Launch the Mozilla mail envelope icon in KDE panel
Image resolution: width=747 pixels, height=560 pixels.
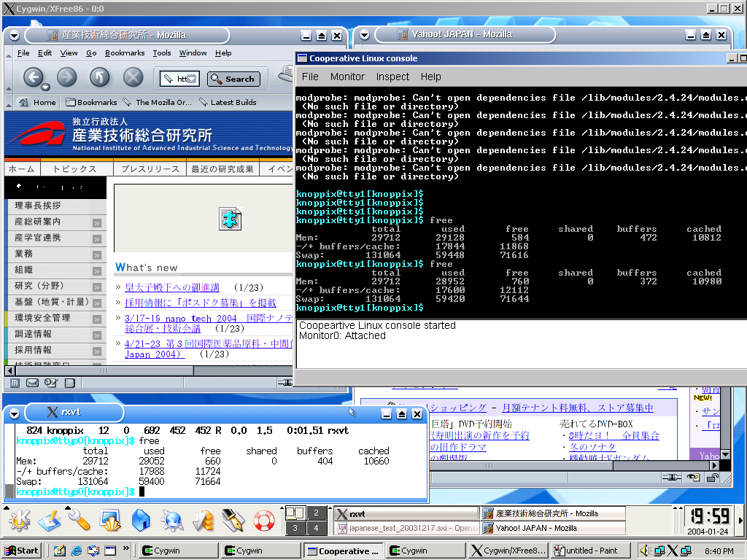coord(203,520)
